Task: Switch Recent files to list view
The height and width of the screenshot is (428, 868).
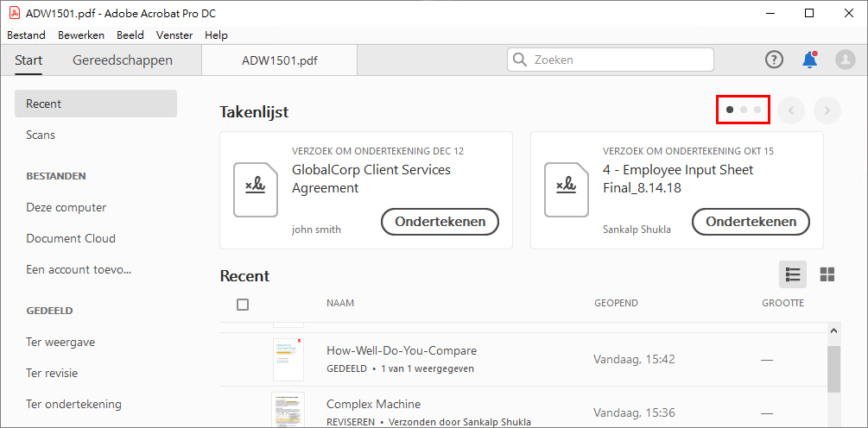Action: (x=792, y=274)
